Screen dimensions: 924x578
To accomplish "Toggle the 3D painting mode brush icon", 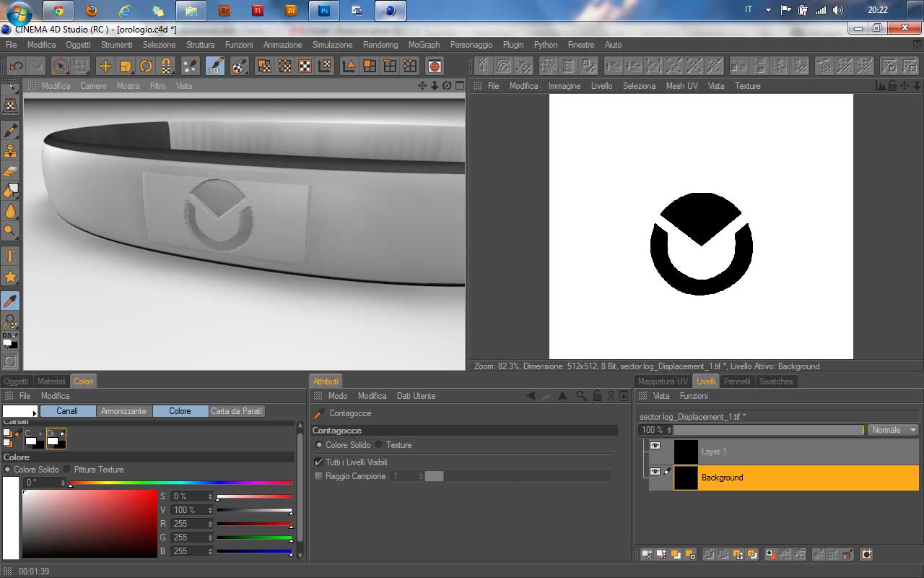I will pos(214,66).
